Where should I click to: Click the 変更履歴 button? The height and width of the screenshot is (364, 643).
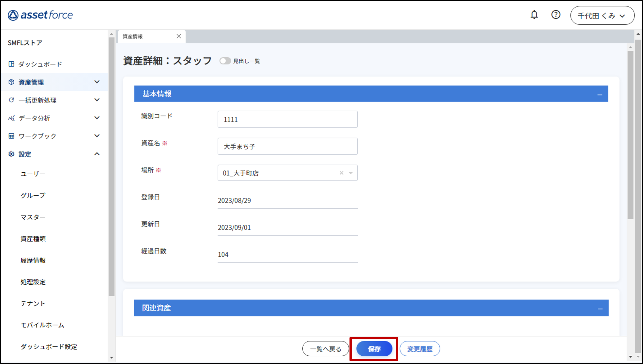pyautogui.click(x=420, y=349)
